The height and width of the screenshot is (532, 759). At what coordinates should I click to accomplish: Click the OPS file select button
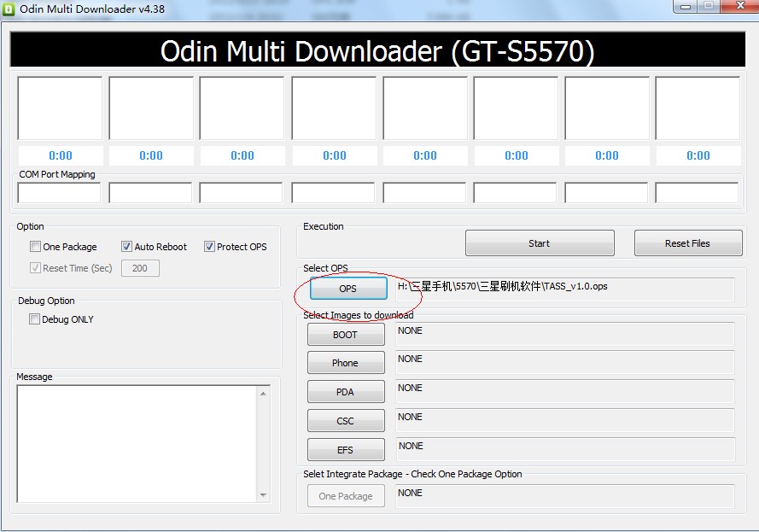tap(348, 289)
